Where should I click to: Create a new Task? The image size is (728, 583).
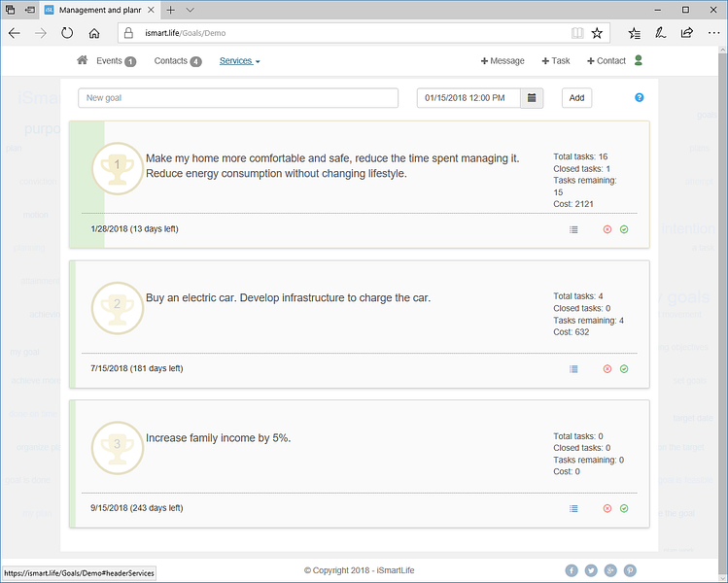pyautogui.click(x=556, y=61)
